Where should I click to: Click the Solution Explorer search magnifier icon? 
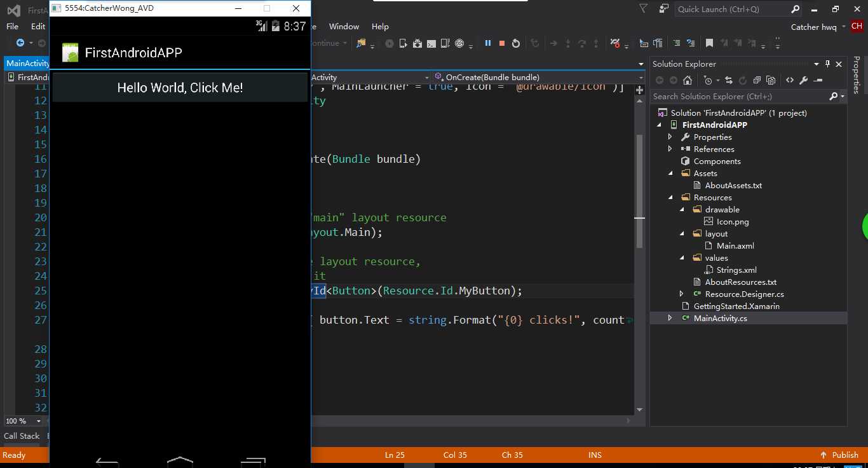[834, 97]
